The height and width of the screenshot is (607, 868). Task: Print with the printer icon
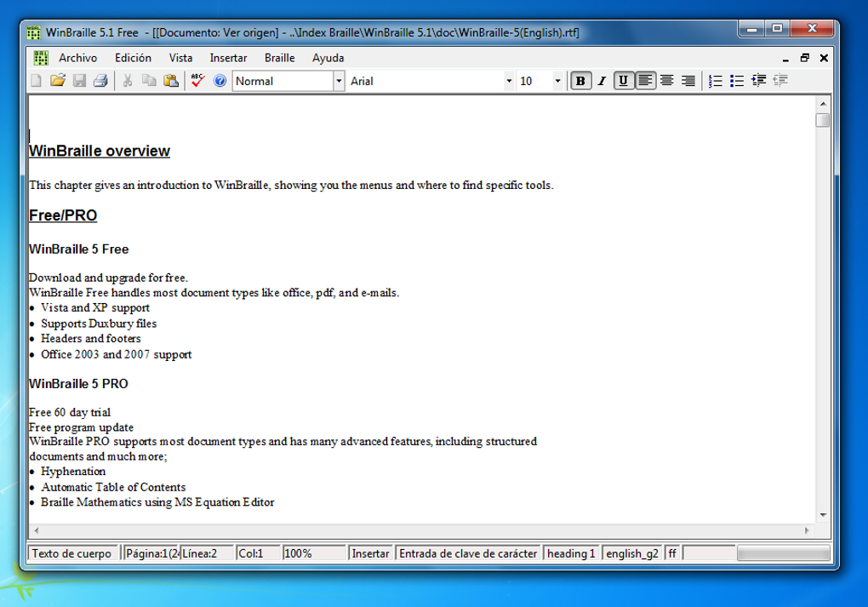pyautogui.click(x=100, y=81)
